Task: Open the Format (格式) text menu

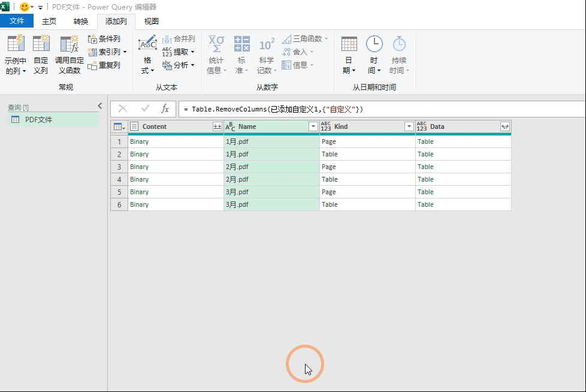Action: (x=147, y=55)
